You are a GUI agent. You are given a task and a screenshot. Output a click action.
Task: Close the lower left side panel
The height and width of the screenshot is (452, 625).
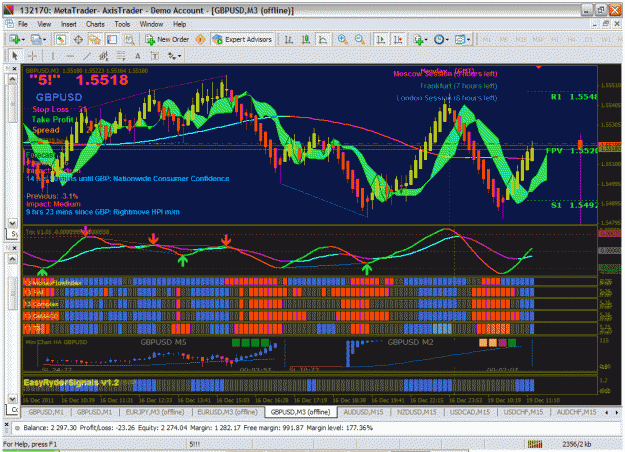15,248
